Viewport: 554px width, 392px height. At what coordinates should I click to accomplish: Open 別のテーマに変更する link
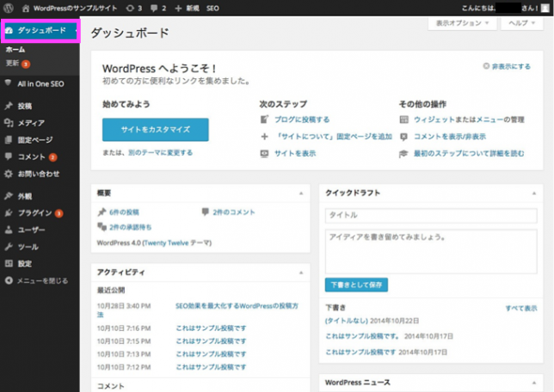(x=160, y=152)
